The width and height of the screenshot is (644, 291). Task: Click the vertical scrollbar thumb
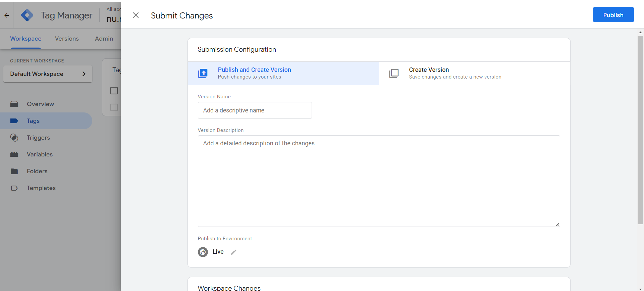tap(640, 130)
